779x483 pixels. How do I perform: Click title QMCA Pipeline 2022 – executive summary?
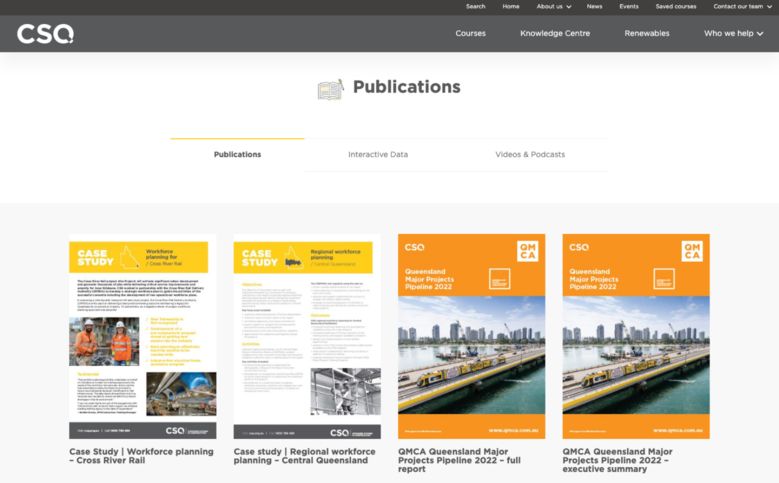tap(618, 460)
